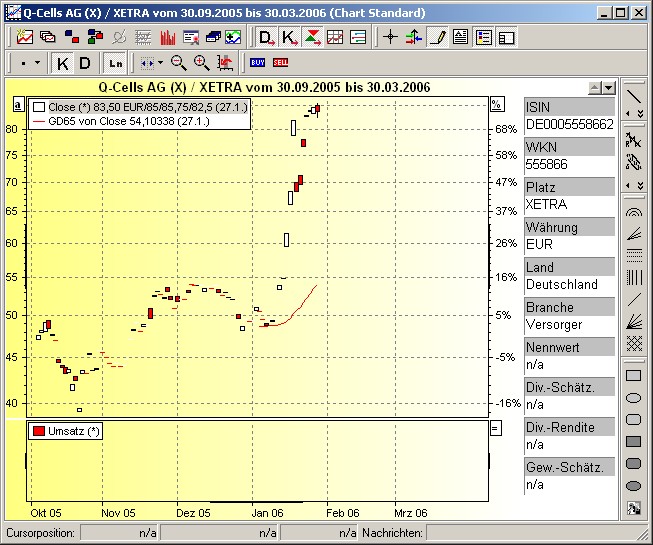The width and height of the screenshot is (653, 545).
Task: Select the wide fan rays tool
Action: tap(634, 321)
